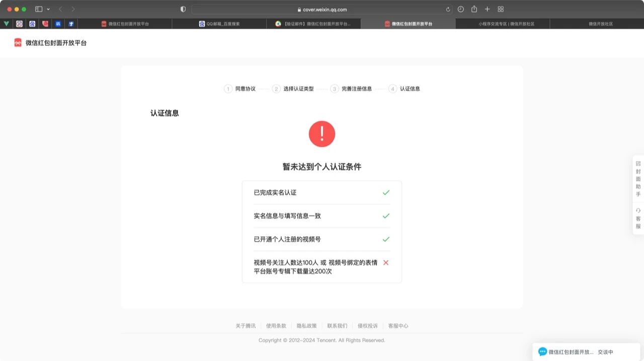
Task: Click the 视频号关注人数达100人 requirement text
Action: (x=315, y=267)
